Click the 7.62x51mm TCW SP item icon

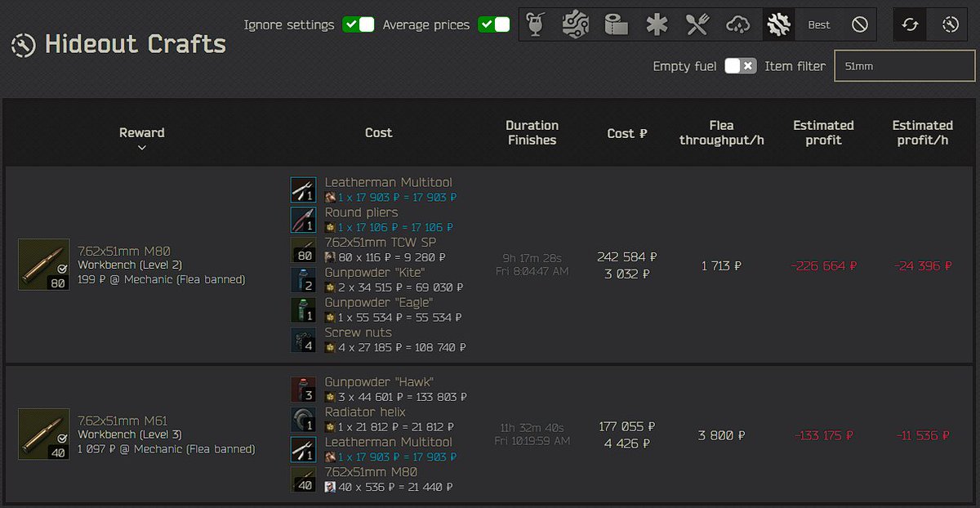pyautogui.click(x=303, y=250)
